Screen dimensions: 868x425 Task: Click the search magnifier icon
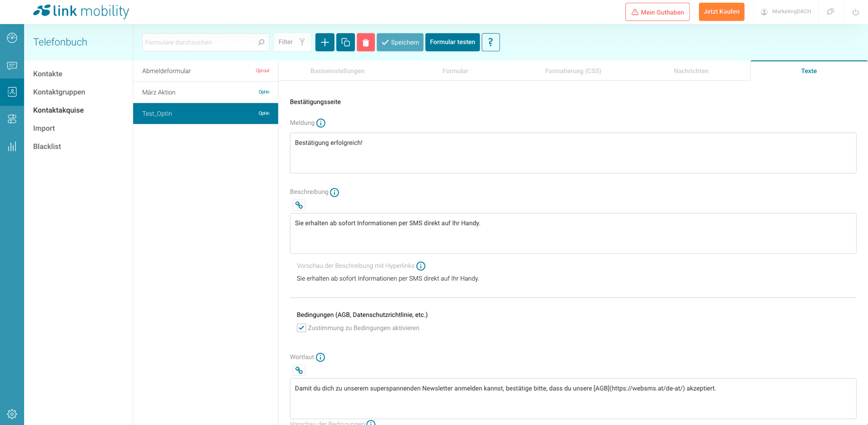pyautogui.click(x=261, y=42)
